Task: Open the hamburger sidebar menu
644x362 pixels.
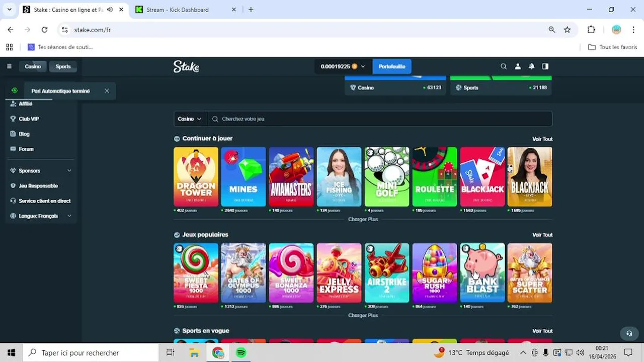Action: click(9, 66)
